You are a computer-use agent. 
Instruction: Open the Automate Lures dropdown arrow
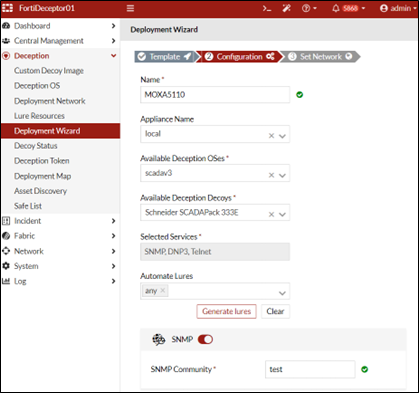[x=282, y=293]
